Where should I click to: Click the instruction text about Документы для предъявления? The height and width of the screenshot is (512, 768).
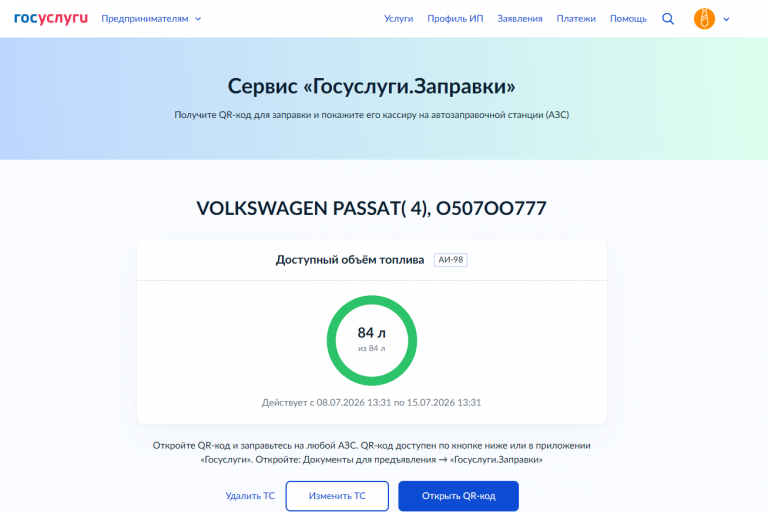(372, 453)
